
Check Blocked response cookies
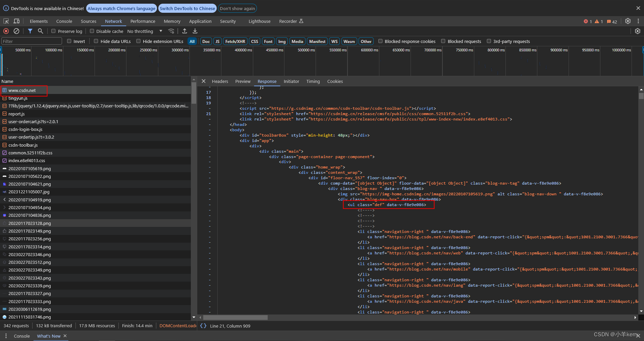coord(380,41)
